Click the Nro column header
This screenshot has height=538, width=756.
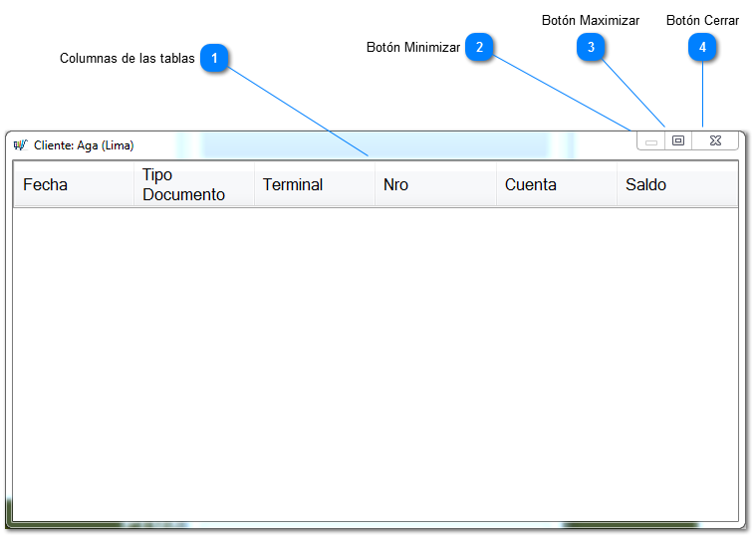point(436,184)
